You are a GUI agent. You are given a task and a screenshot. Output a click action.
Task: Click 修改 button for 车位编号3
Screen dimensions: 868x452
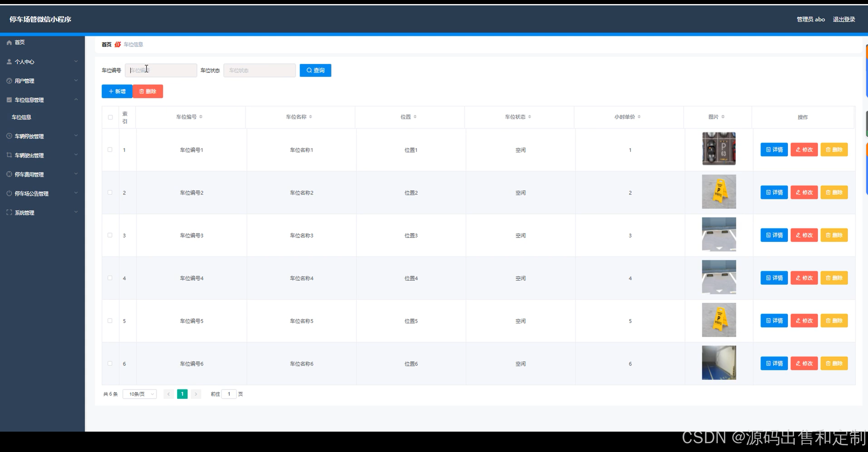804,235
